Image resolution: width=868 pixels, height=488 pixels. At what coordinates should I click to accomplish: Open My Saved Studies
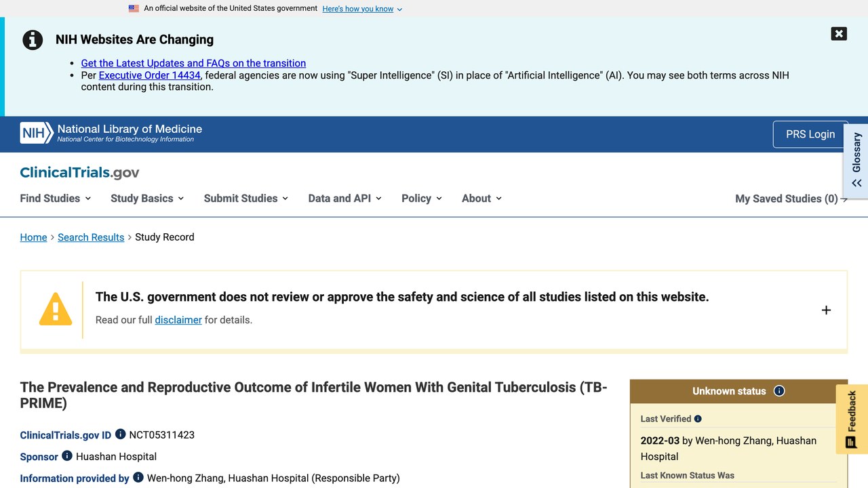(x=791, y=199)
